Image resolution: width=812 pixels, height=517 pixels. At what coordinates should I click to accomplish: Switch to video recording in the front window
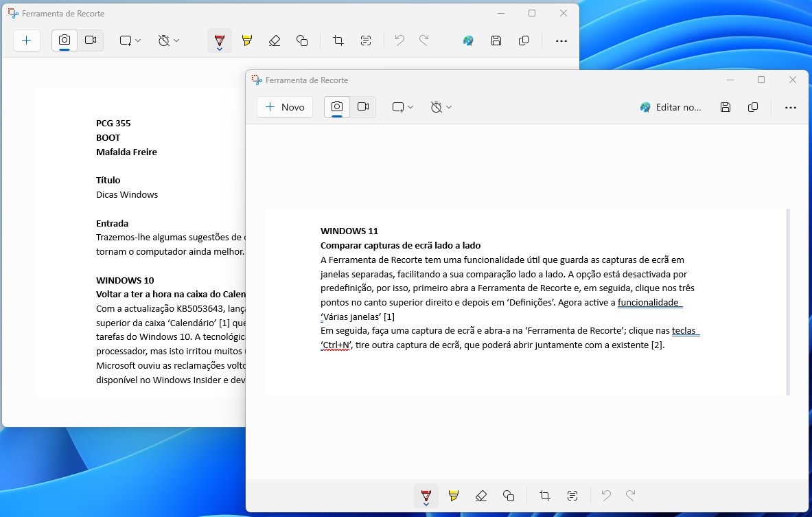click(x=363, y=107)
